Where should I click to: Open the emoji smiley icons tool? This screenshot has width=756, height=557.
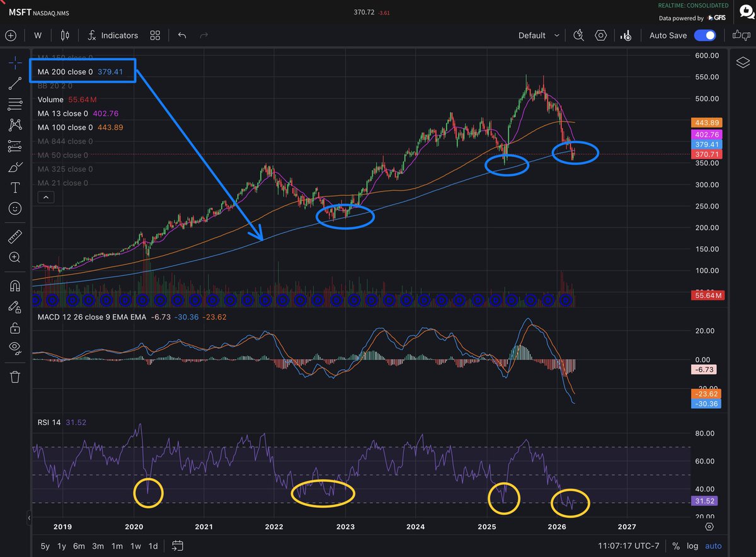[x=15, y=209]
